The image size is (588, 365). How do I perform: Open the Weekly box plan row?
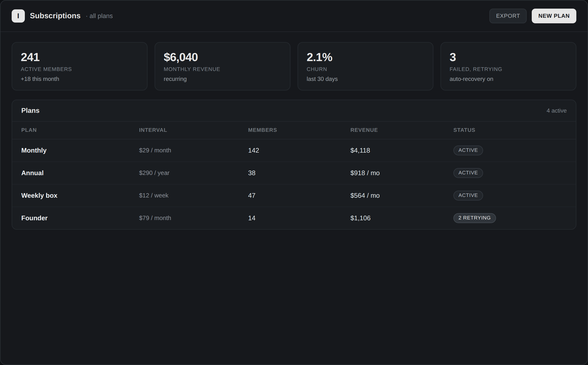[294, 195]
